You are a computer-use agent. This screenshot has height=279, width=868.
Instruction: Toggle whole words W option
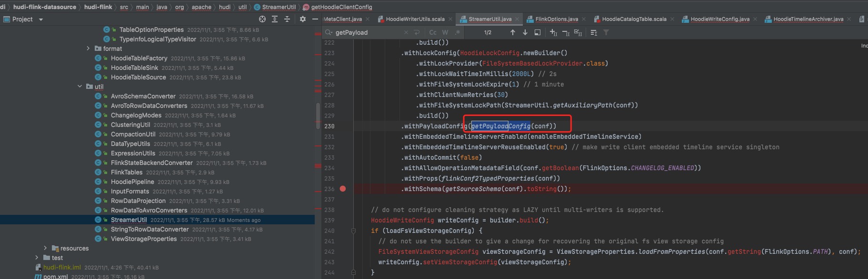(x=445, y=32)
